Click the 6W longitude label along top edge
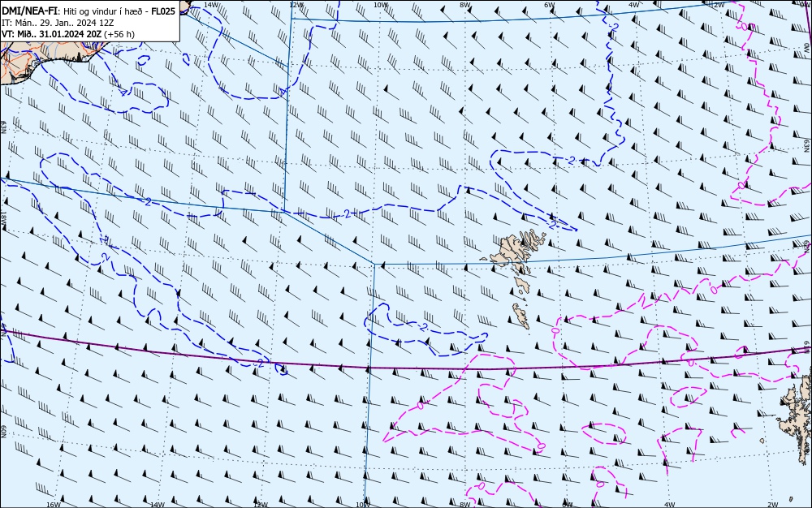Viewport: 812px width, 508px height. (550, 5)
